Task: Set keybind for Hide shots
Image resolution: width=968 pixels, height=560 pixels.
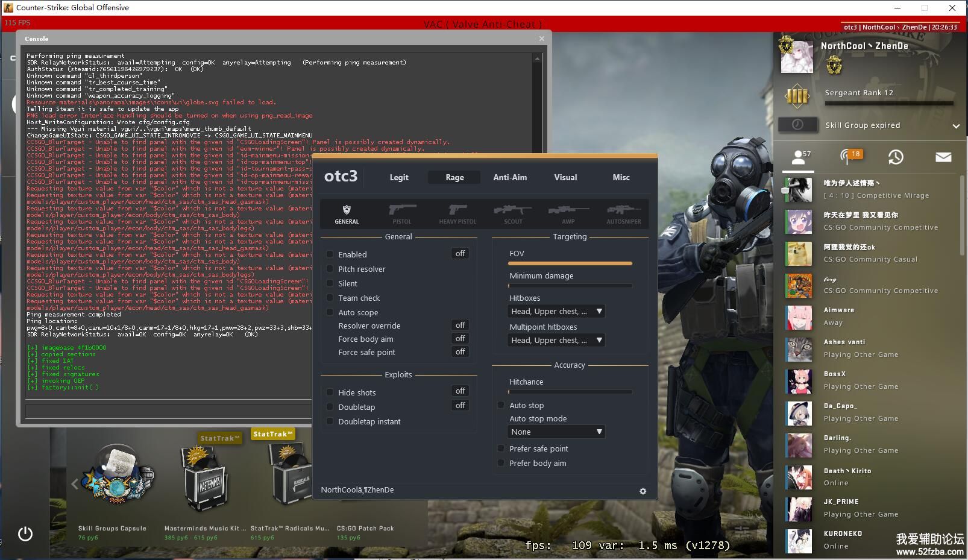Action: pos(460,391)
